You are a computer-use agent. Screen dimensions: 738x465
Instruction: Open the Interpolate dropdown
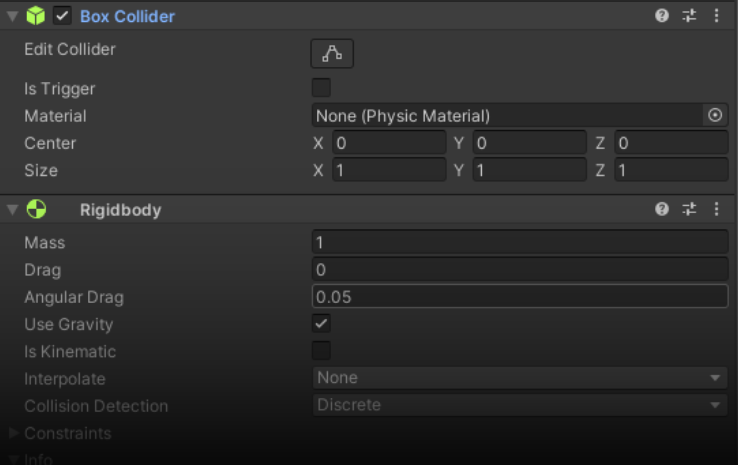[520, 378]
